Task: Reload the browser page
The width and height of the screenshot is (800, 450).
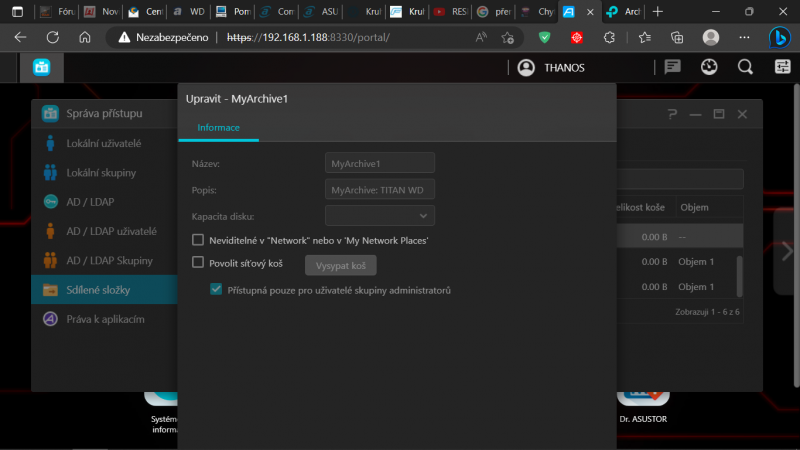Action: coord(53,37)
